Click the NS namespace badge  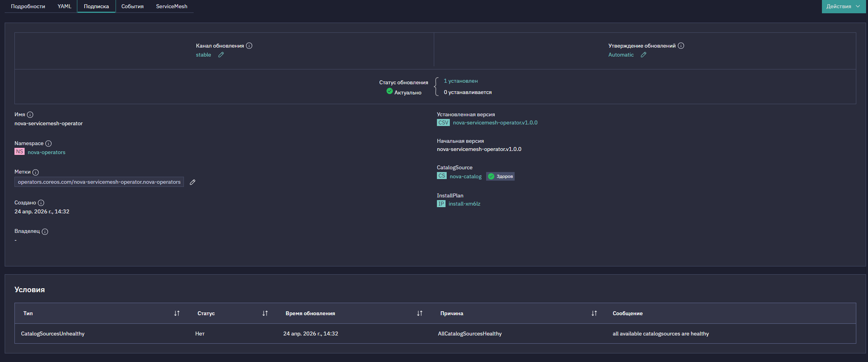[x=20, y=151]
